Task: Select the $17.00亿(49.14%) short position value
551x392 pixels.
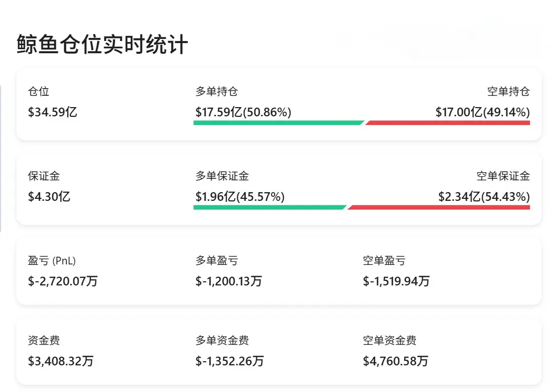Action: (482, 112)
